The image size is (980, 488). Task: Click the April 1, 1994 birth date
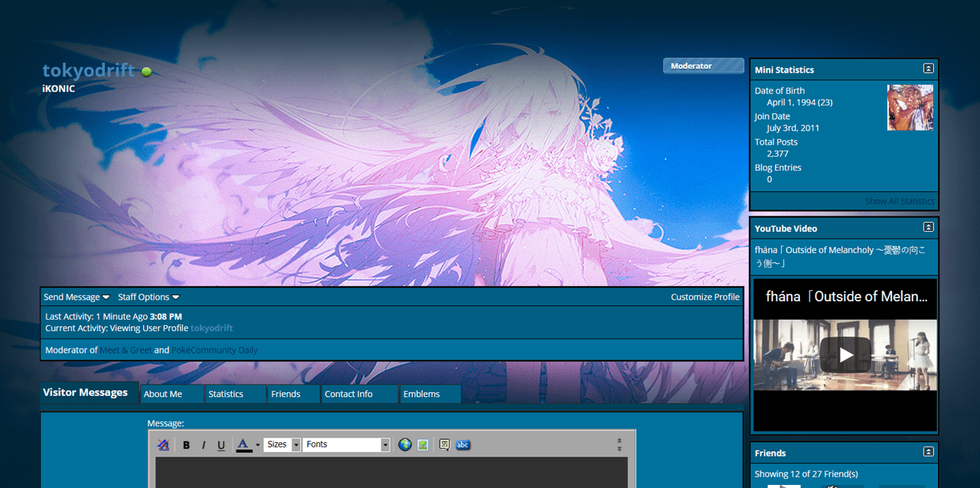click(x=800, y=102)
